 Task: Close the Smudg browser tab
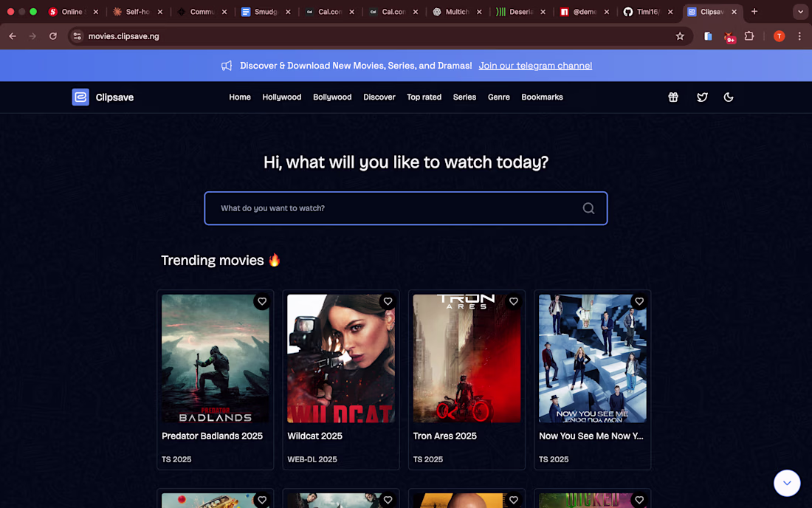[288, 11]
